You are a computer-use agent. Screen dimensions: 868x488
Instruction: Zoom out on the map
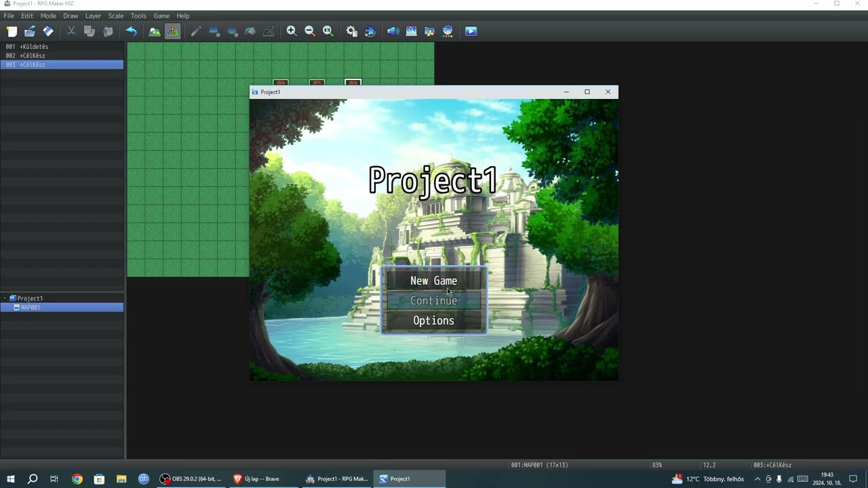click(x=310, y=31)
